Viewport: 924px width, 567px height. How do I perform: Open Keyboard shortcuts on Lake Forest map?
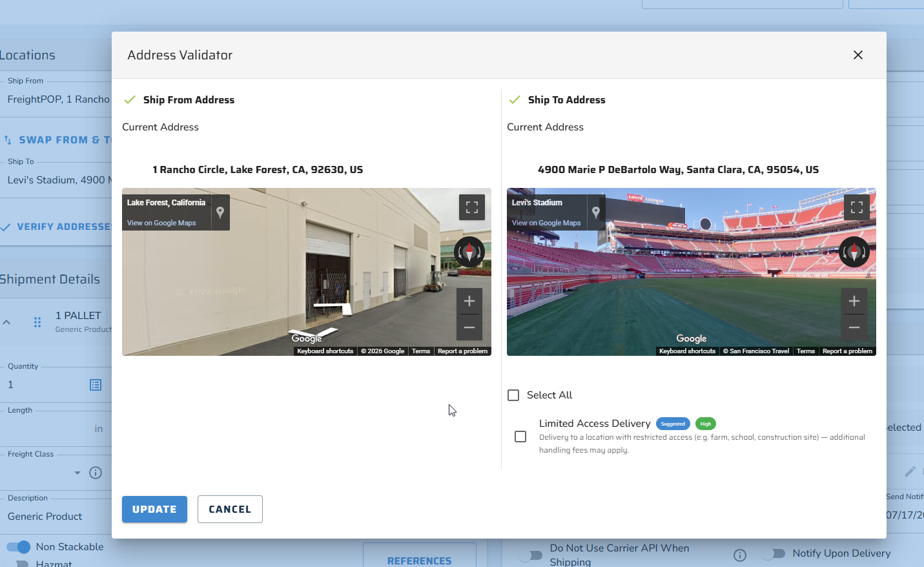325,351
